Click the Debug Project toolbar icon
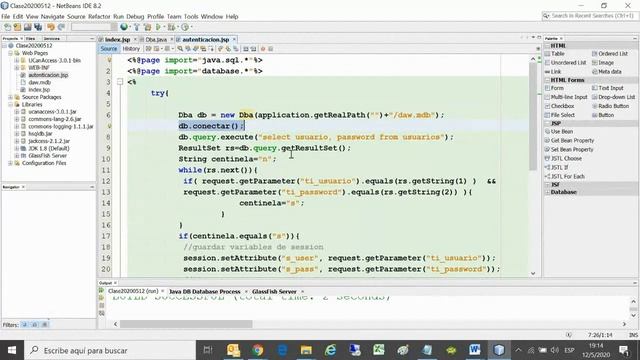This screenshot has width=640, height=360. tap(171, 27)
